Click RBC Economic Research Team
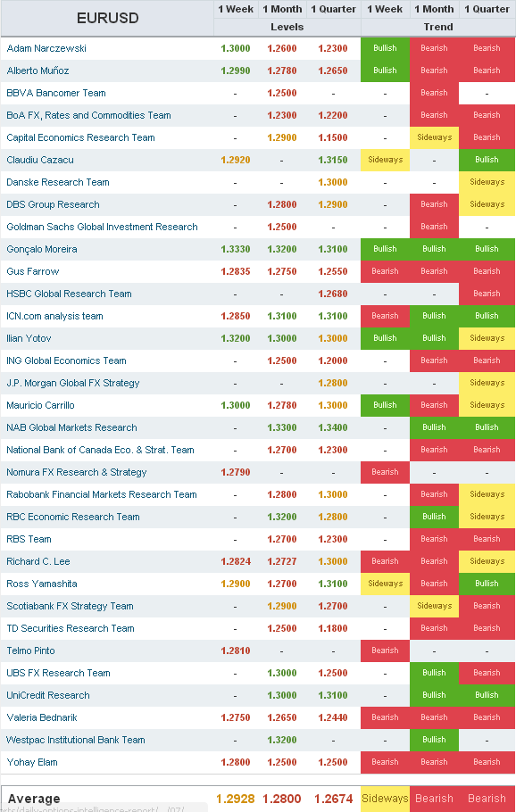This screenshot has height=812, width=516. [x=73, y=516]
